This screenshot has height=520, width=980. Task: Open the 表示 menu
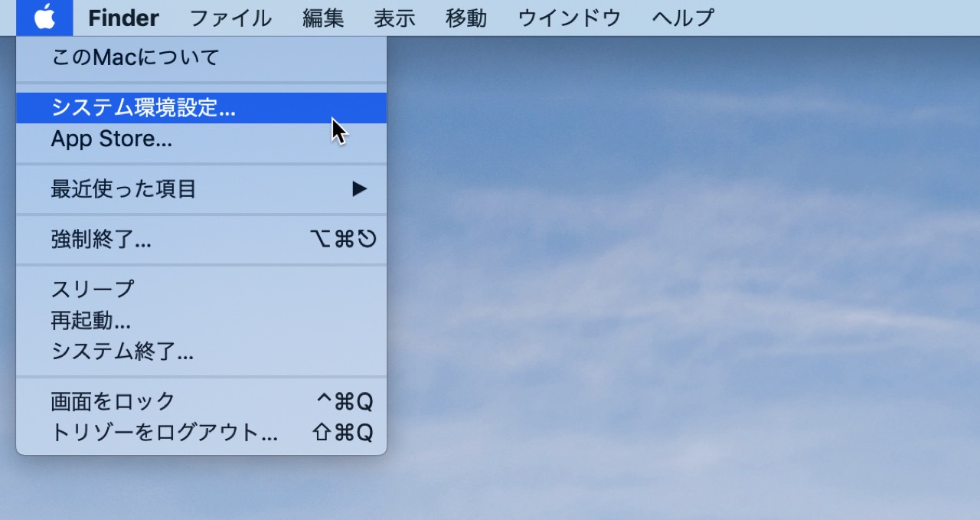pyautogui.click(x=394, y=18)
